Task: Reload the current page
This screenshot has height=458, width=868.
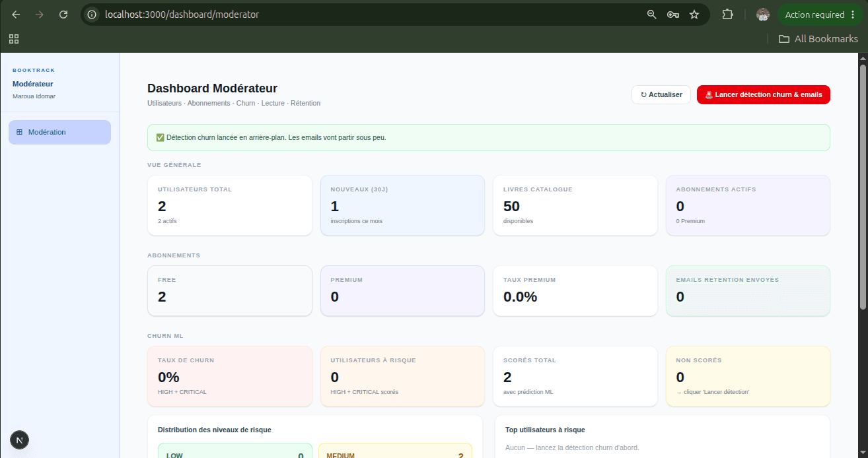Action: pyautogui.click(x=63, y=15)
